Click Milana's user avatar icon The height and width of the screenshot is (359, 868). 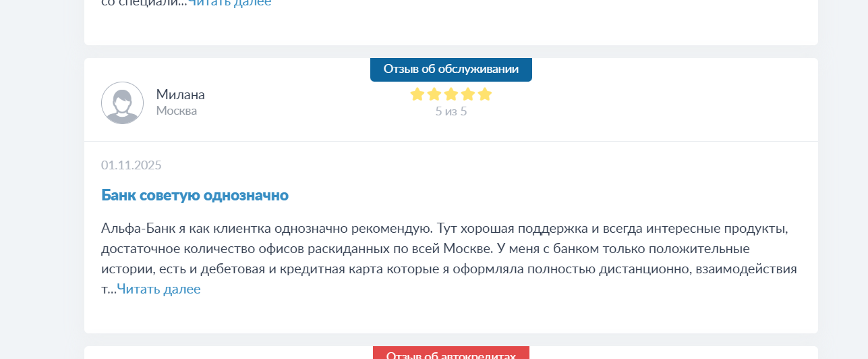tap(122, 103)
